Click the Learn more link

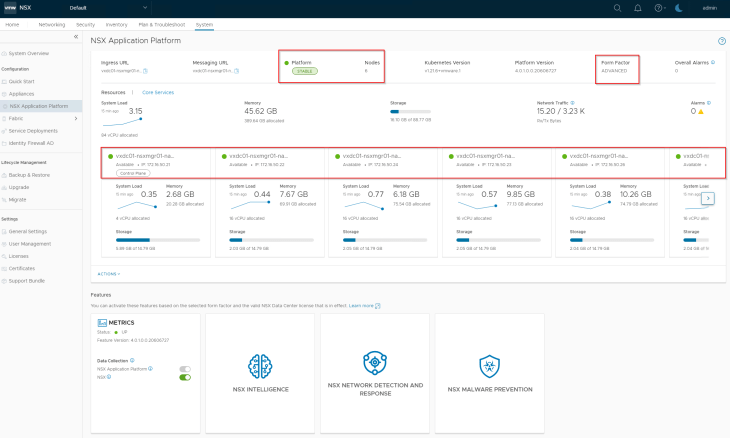361,306
